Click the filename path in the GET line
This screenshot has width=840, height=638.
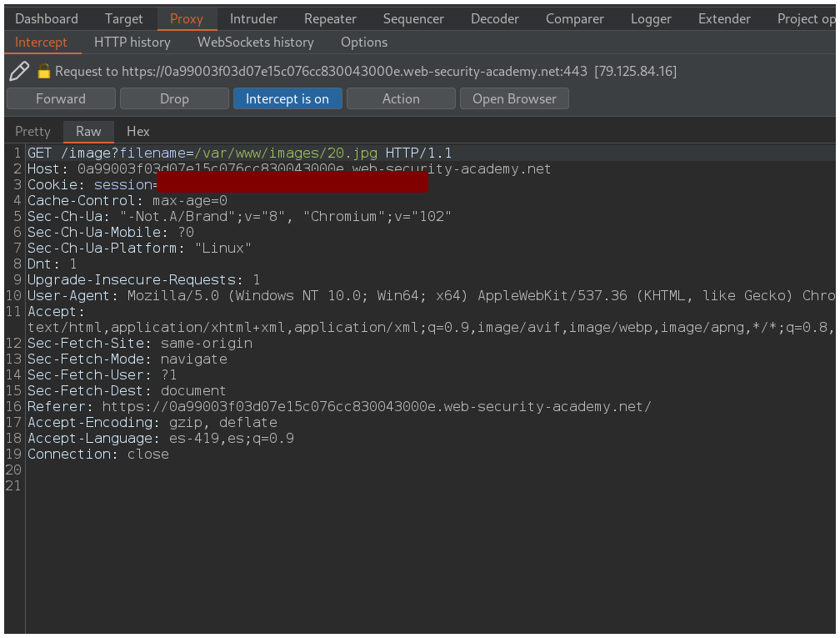point(286,153)
